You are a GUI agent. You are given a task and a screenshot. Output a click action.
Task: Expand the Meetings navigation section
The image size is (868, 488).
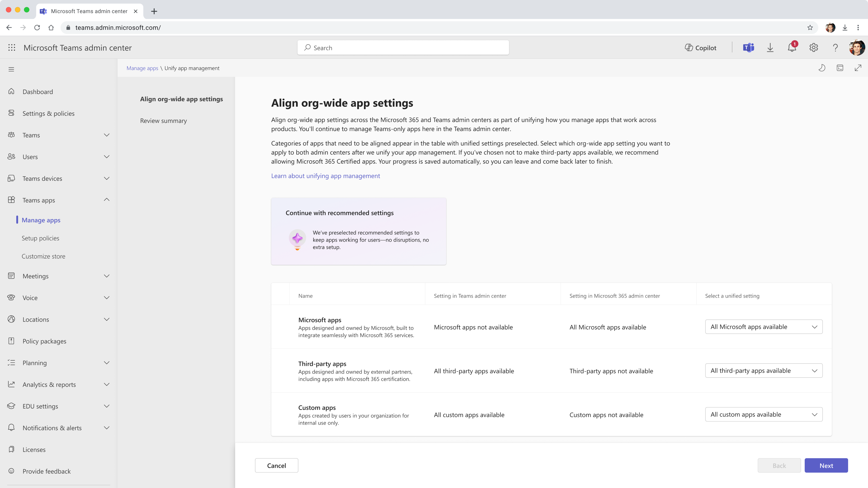(x=107, y=276)
